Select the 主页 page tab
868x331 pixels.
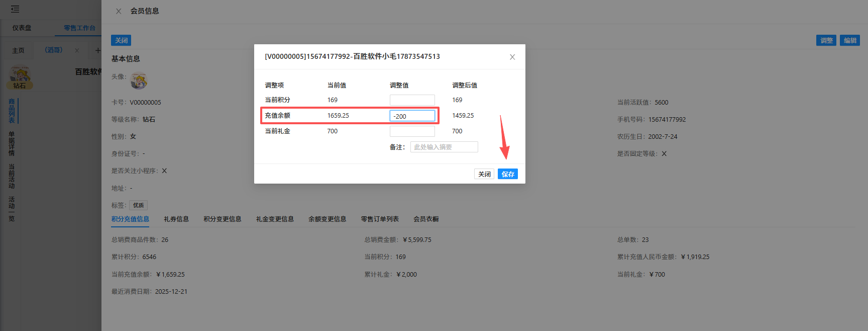(x=18, y=51)
